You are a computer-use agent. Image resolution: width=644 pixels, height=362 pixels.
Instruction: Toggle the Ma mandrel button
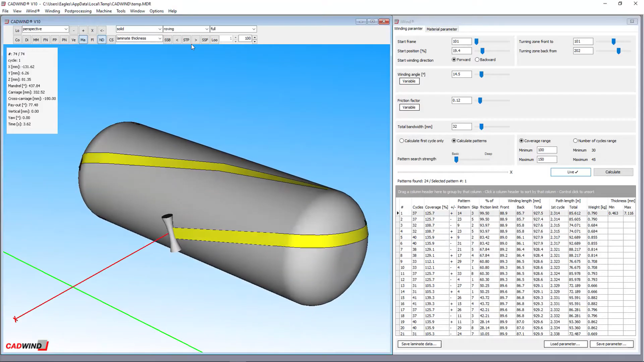point(83,40)
